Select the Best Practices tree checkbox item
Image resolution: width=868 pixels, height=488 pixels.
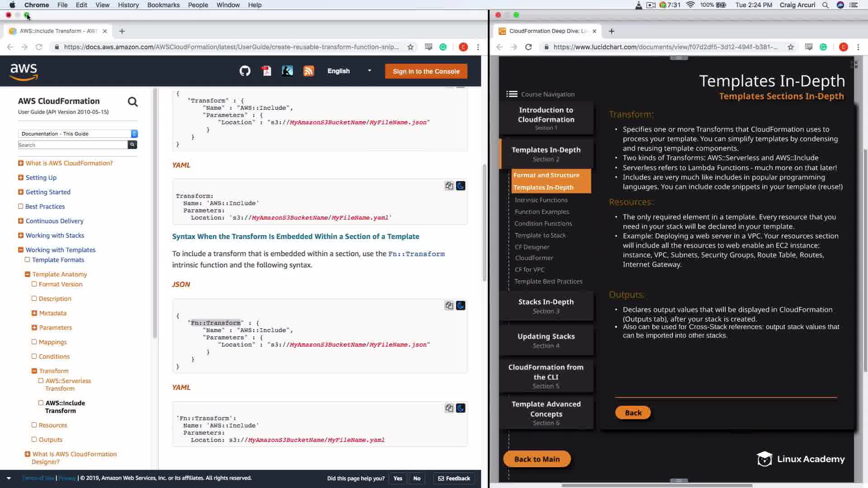[x=21, y=206]
